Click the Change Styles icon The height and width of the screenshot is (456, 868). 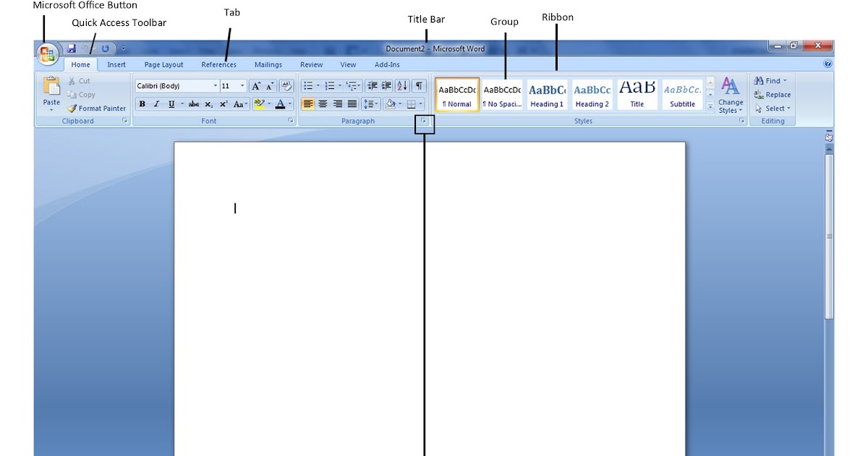pos(731,96)
